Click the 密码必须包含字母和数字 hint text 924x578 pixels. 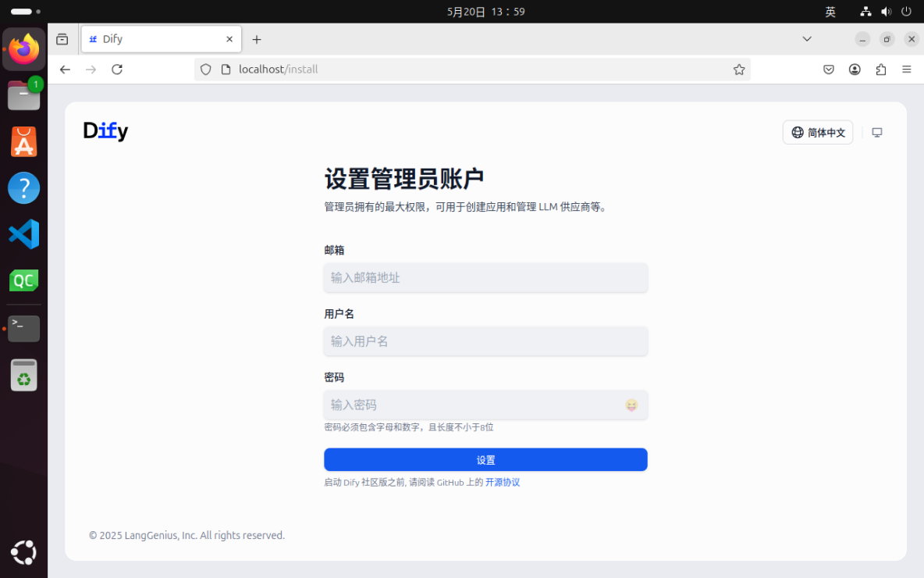tap(409, 427)
